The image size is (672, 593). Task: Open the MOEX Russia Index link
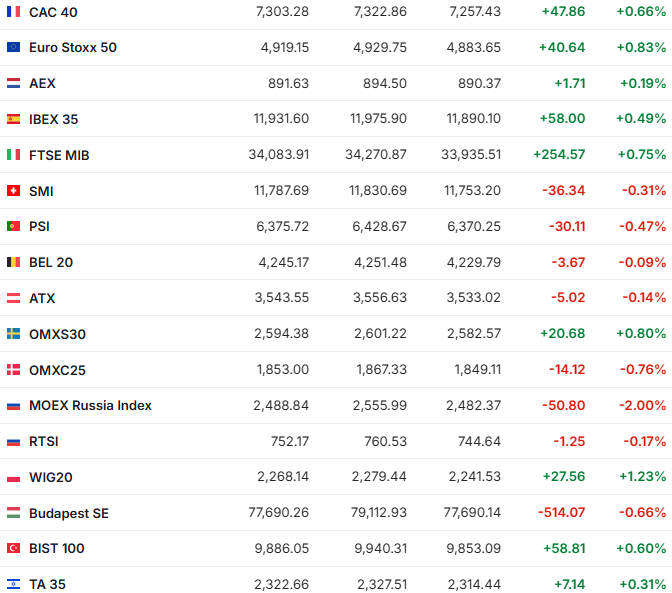(90, 405)
